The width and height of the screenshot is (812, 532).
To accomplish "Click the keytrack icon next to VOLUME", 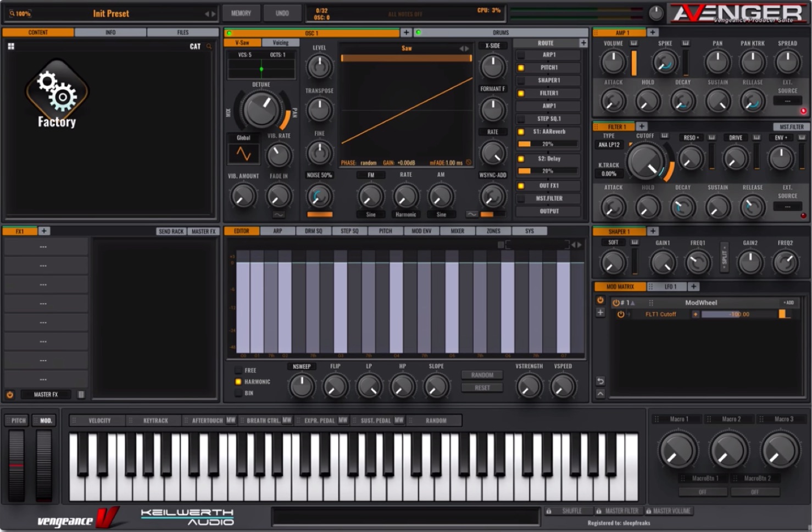I will 633,43.
